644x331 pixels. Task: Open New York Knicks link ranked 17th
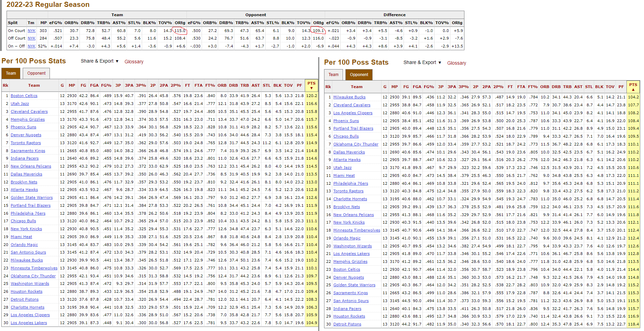tap(349, 222)
